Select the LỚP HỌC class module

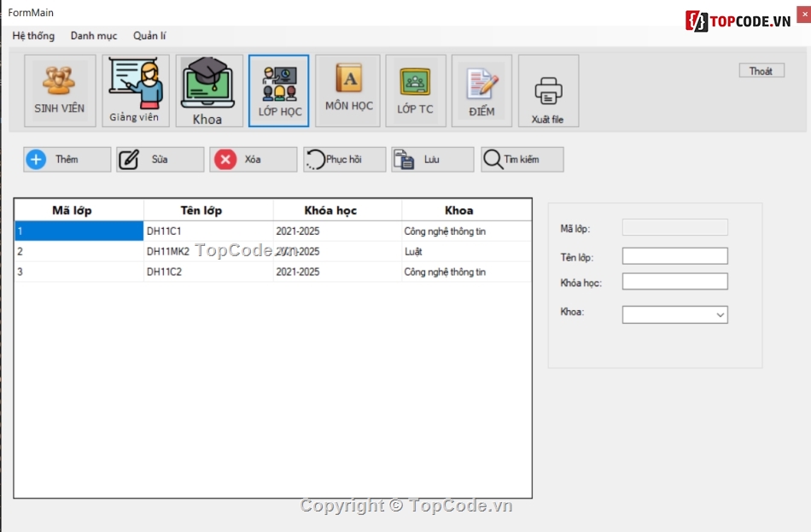tap(279, 91)
